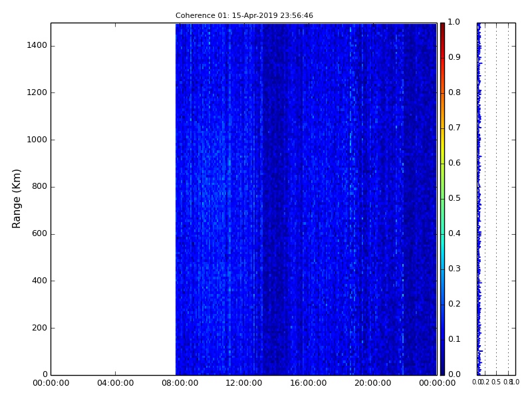Click the colorbar 0.1 label
This screenshot has height=399, width=532.
coord(454,339)
